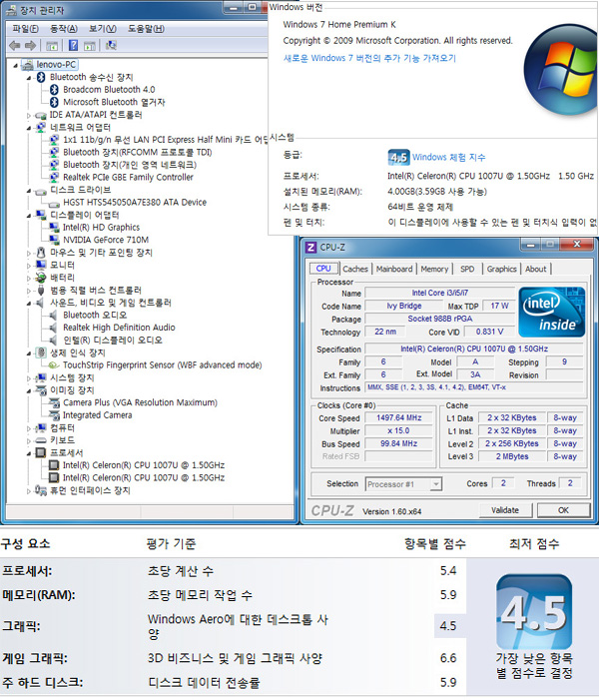Viewport: 599px width, 700px height.
Task: Collapse the Bluetooth 송수신 장치 category
Action: [29, 78]
